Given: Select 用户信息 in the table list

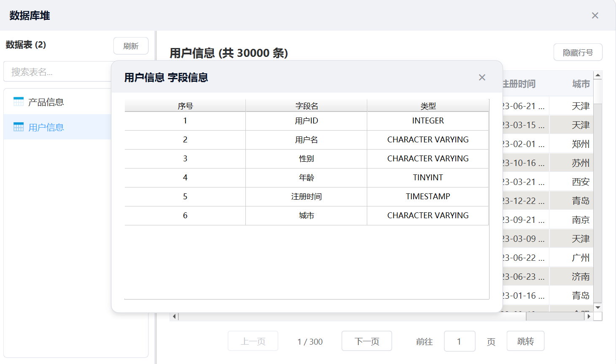Looking at the screenshot, I should point(46,127).
